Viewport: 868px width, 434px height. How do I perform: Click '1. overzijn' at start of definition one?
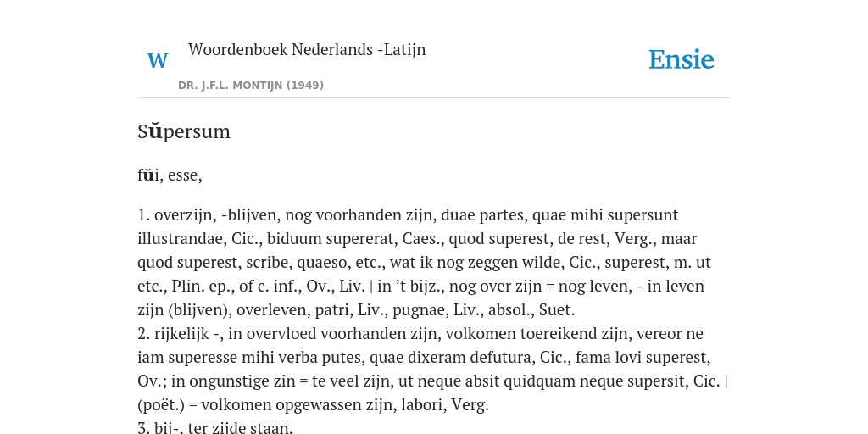176,214
